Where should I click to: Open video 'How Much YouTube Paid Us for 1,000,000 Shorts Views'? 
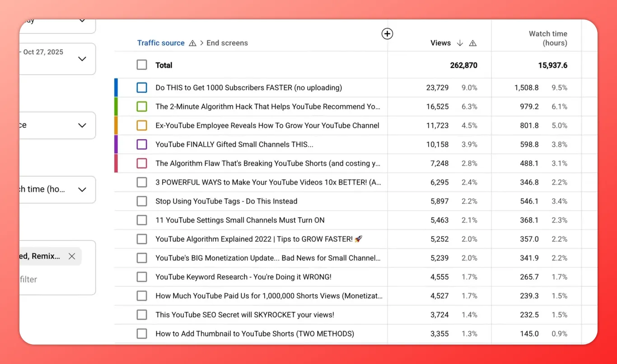pyautogui.click(x=269, y=296)
